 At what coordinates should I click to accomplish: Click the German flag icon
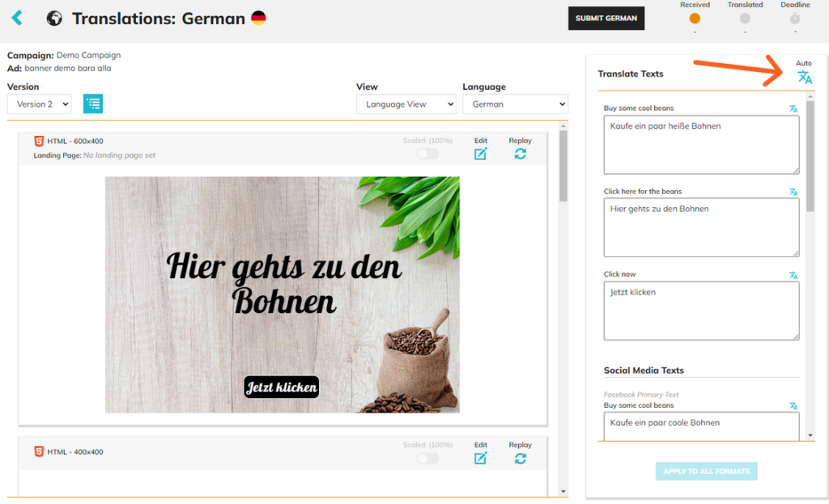click(x=258, y=18)
